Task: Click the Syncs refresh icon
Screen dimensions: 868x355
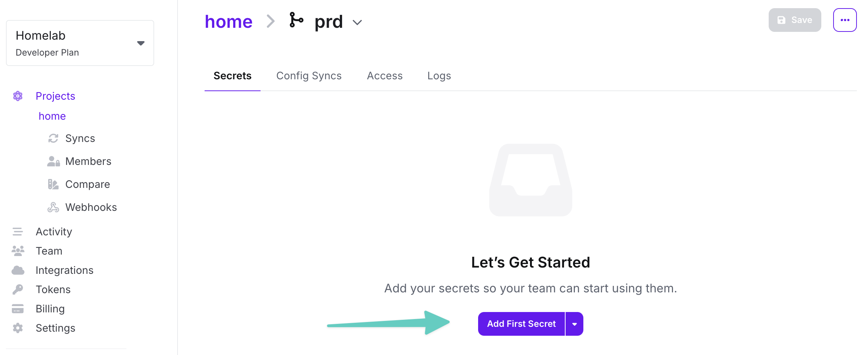Action: [x=53, y=138]
